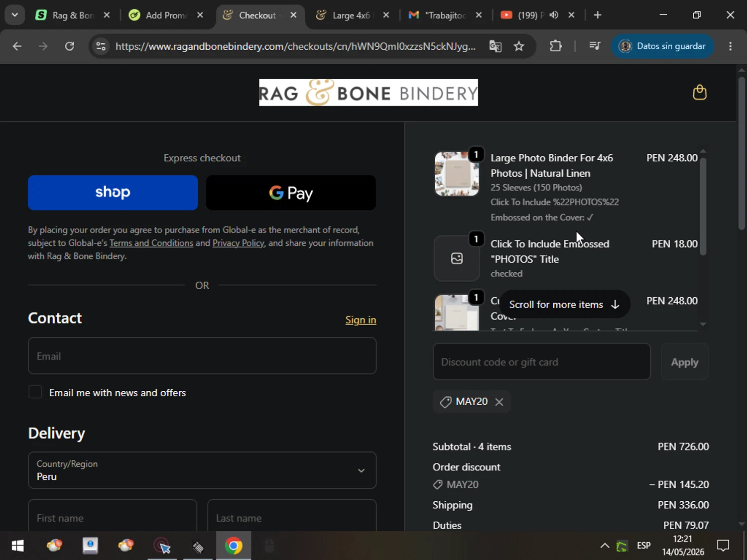Click the translate page icon
The height and width of the screenshot is (560, 747).
coord(495,46)
